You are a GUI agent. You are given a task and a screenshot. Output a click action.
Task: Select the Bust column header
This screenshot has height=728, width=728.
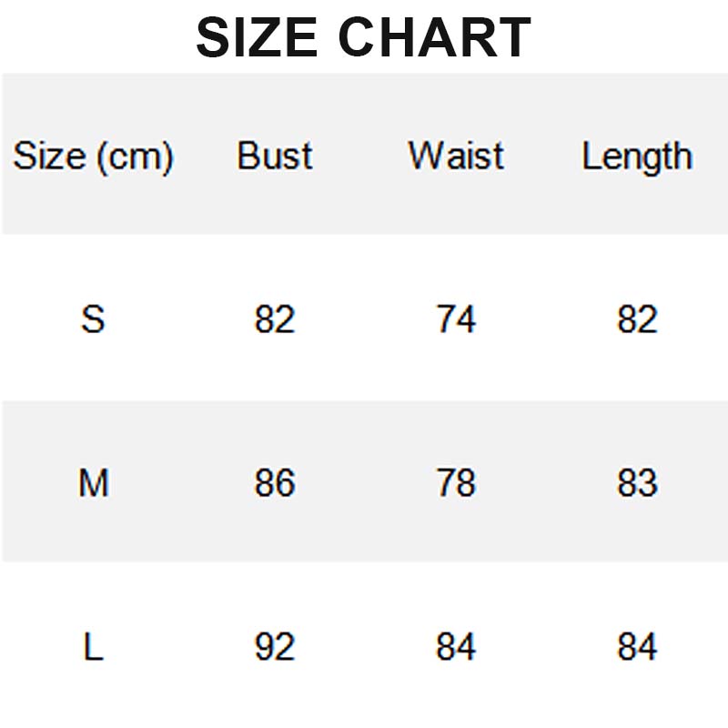tap(275, 156)
